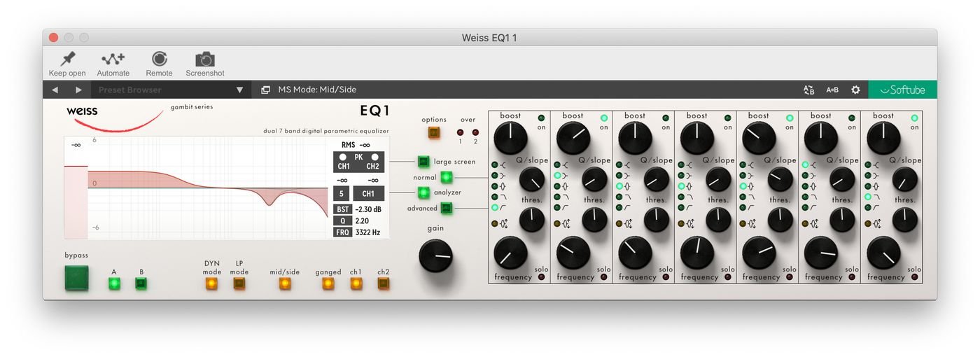
Task: Enable large screen view
Action: 423,162
